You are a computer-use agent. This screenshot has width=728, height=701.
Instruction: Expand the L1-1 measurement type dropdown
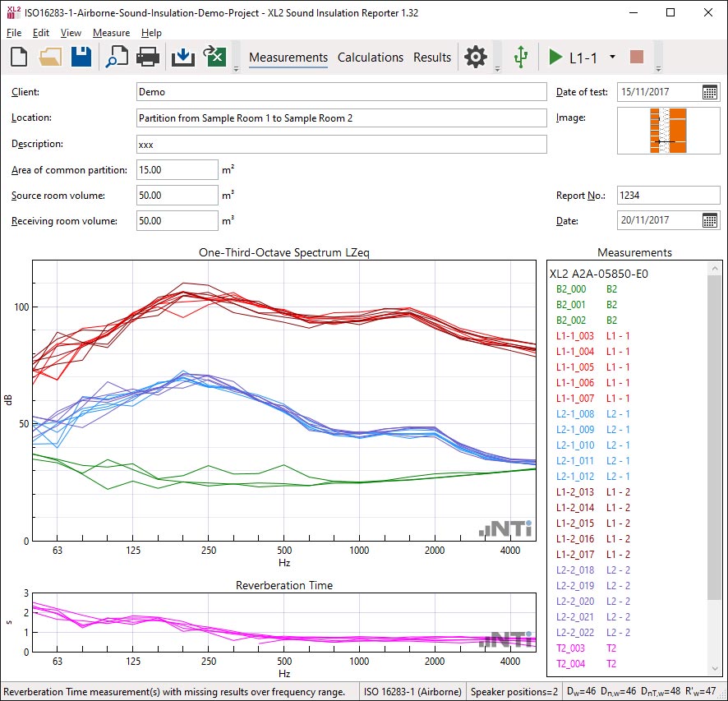pos(612,58)
